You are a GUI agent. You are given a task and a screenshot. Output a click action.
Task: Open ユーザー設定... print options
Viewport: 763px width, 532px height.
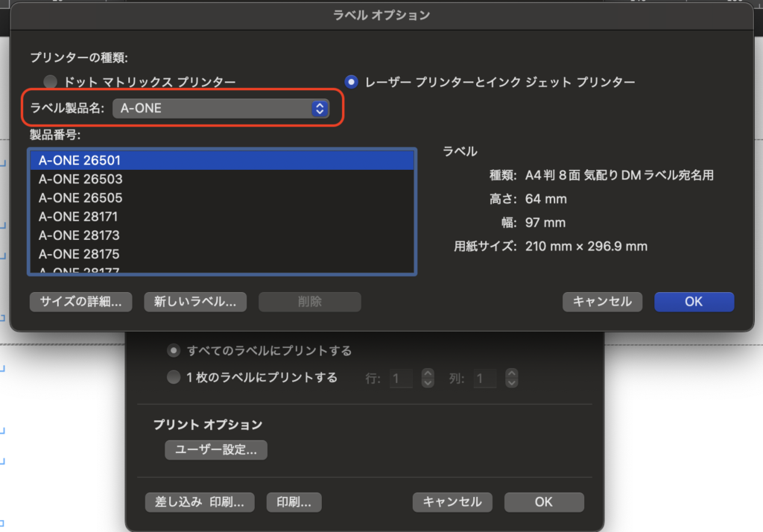(216, 450)
